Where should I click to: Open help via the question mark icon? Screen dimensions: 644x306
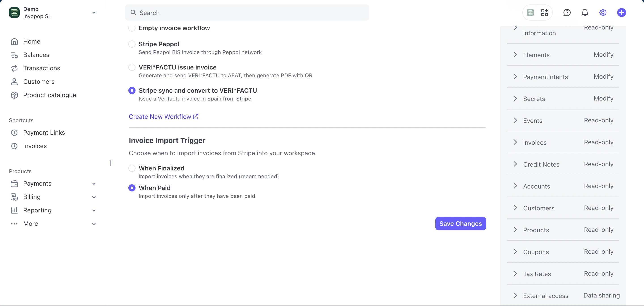click(567, 12)
